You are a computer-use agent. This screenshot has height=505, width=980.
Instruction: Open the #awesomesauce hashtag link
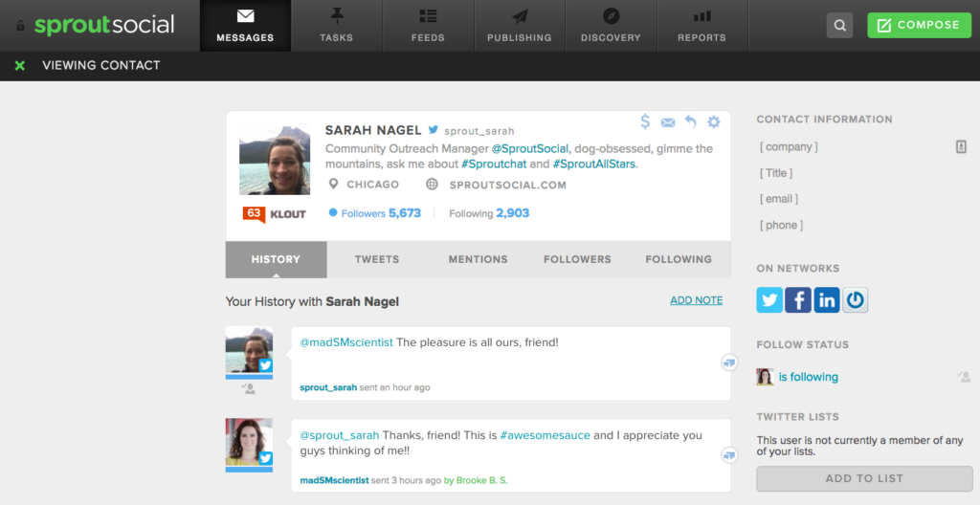pos(545,435)
